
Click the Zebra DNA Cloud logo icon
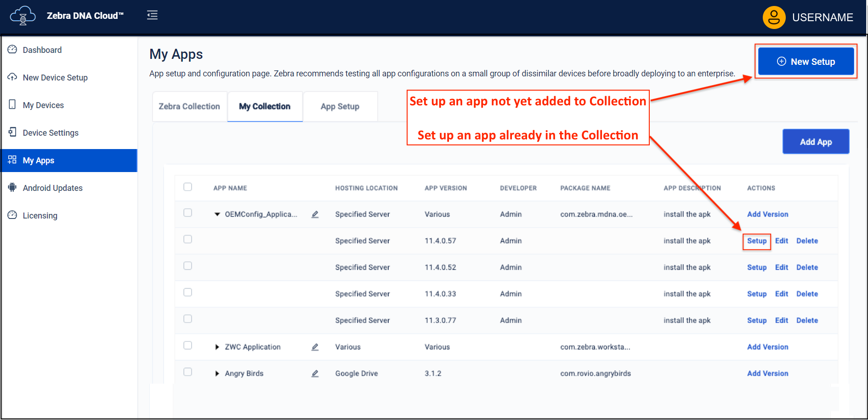(x=23, y=16)
